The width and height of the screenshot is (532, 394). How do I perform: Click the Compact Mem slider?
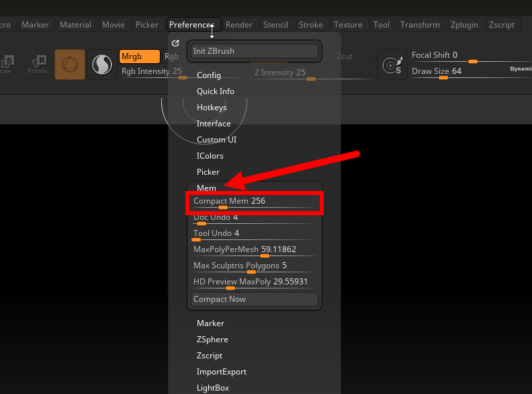pos(255,203)
